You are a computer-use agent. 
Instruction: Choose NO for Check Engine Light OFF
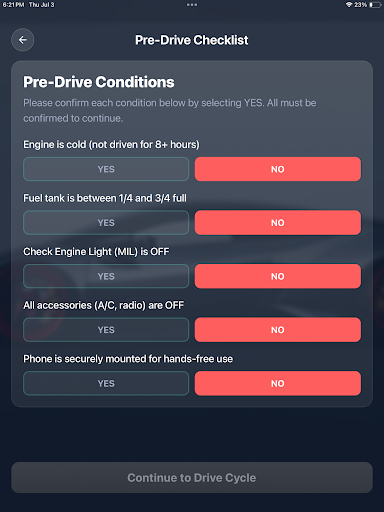[x=278, y=276]
